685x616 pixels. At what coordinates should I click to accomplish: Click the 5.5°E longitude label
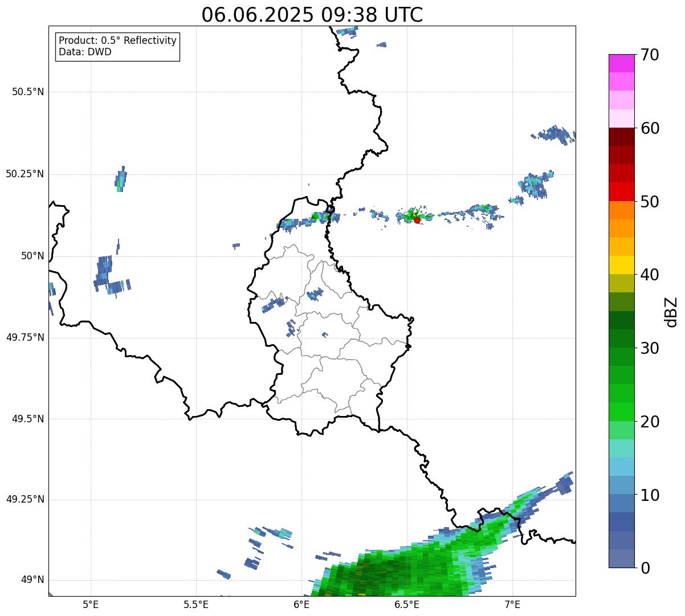pos(196,604)
